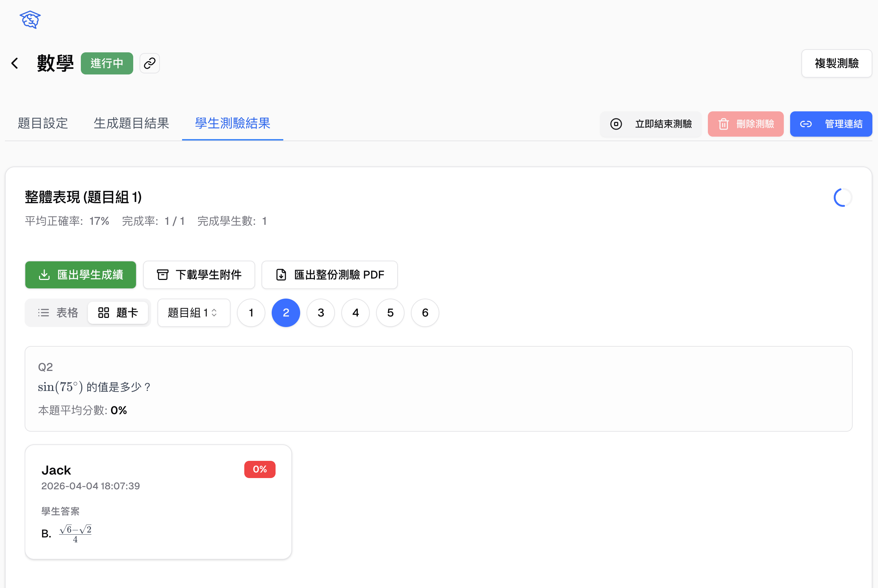This screenshot has width=878, height=588.
Task: Select question number 4
Action: coord(356,313)
